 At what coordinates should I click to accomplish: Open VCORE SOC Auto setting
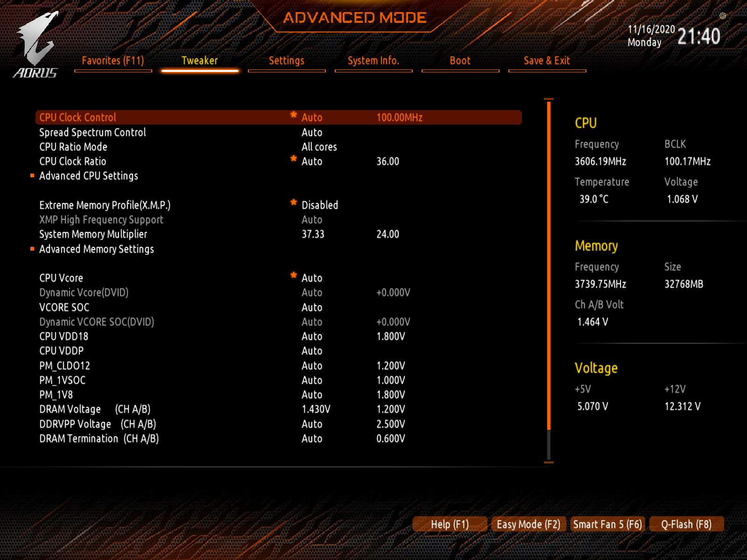(x=312, y=308)
